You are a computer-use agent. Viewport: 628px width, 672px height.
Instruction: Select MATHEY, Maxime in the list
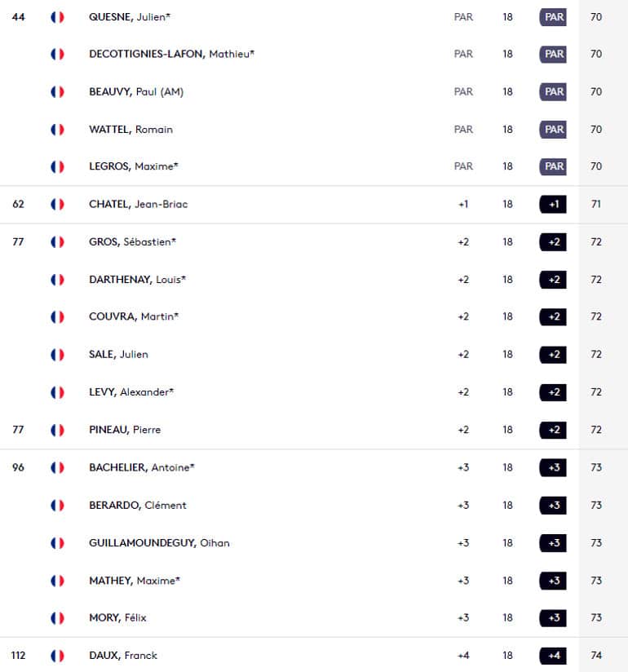[x=135, y=581]
